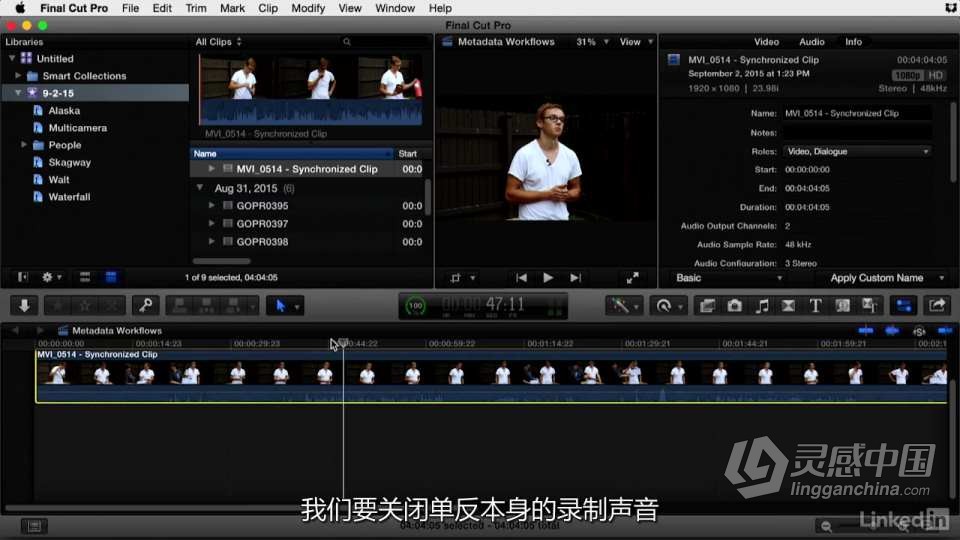Open the Apple menu

[20, 8]
